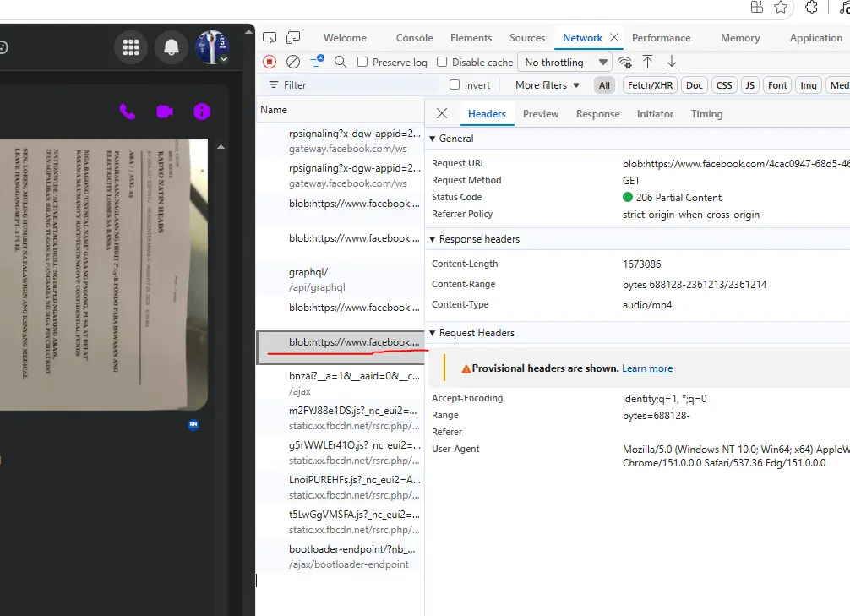Screen dimensions: 850x616
Task: Select the underlined blob:https request row
Action: coord(340,347)
